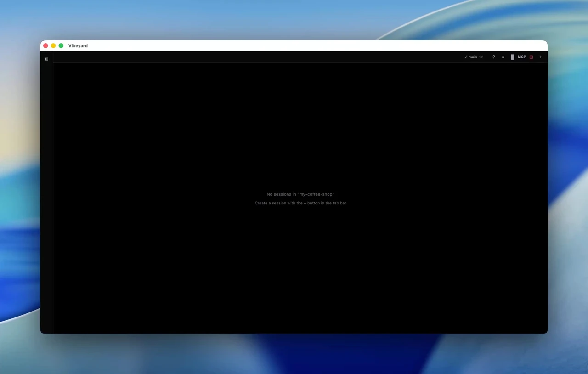
Task: Maximize the window using green button
Action: pyautogui.click(x=61, y=45)
